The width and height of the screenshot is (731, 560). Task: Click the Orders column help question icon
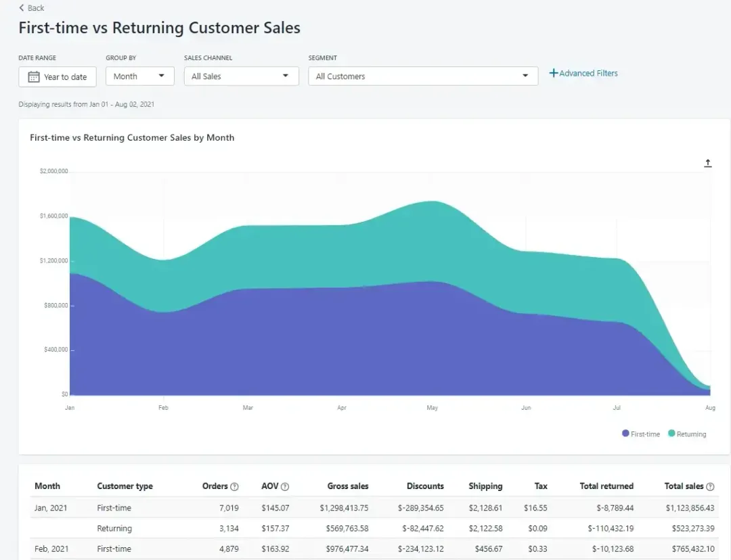pos(234,486)
